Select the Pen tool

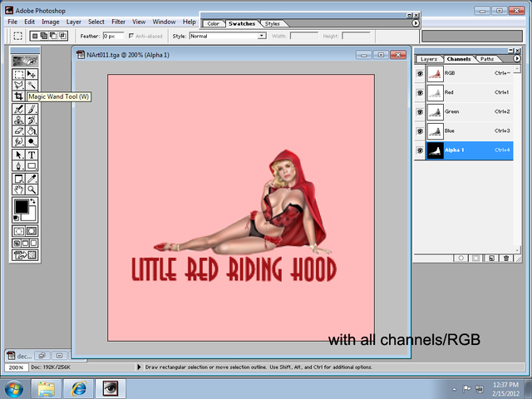pos(18,165)
